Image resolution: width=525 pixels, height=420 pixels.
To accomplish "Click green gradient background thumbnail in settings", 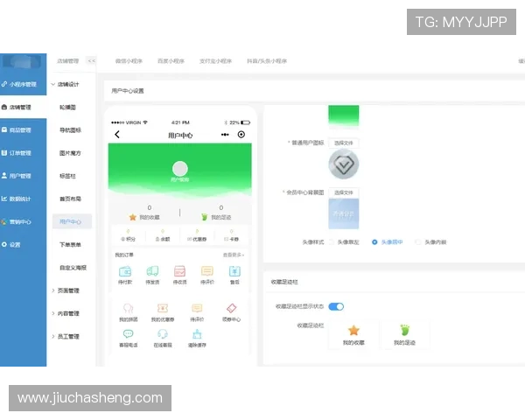I will tap(344, 116).
